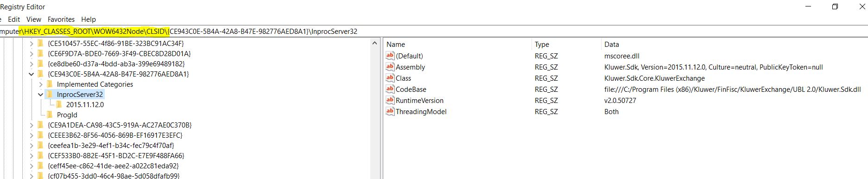
Task: Click the folder icon of {ce8dbe60-d37a-4bdd-ab3a-399e69489182}
Action: (40, 64)
